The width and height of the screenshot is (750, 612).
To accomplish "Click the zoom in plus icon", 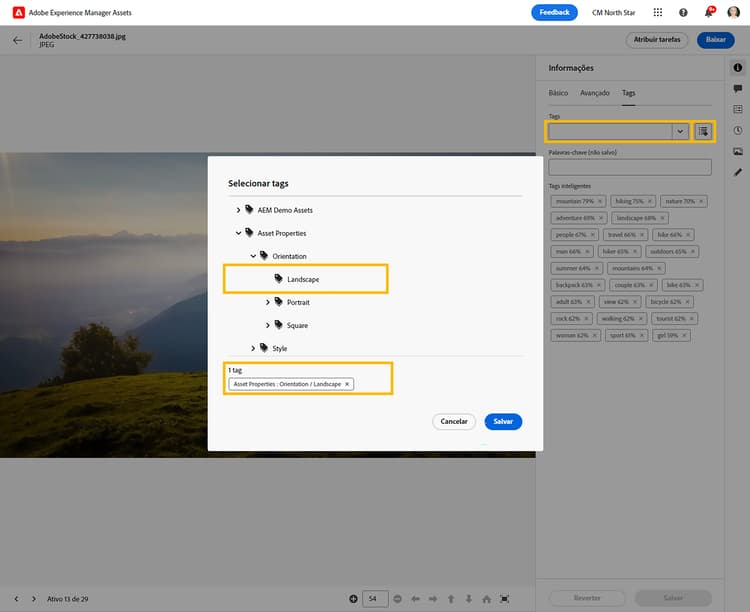I will pyautogui.click(x=353, y=598).
